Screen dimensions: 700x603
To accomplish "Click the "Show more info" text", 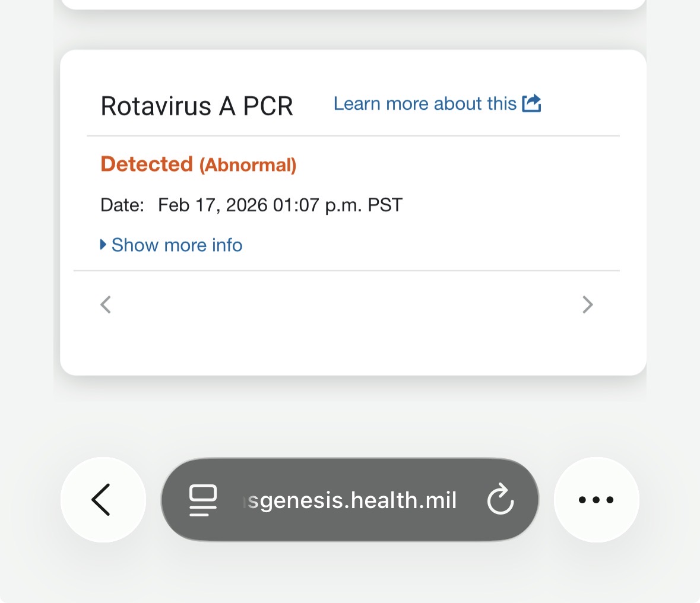I will pos(177,245).
